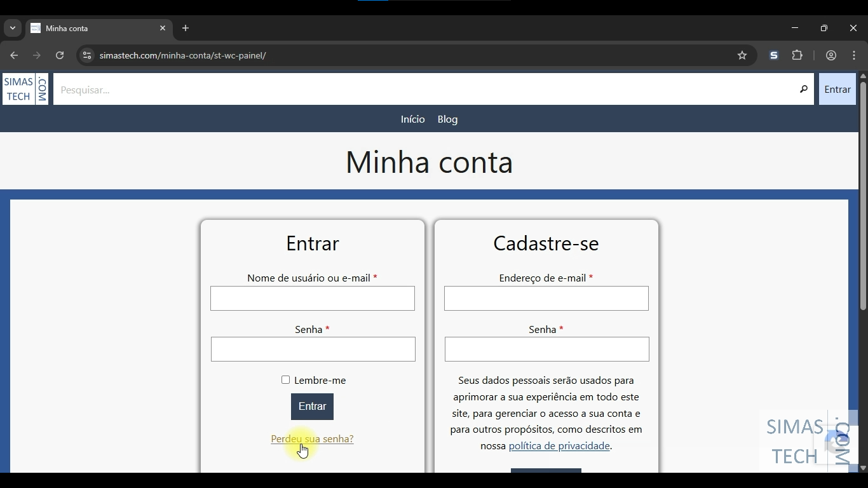This screenshot has height=488, width=868.
Task: Open the S extension icon
Action: click(x=774, y=55)
